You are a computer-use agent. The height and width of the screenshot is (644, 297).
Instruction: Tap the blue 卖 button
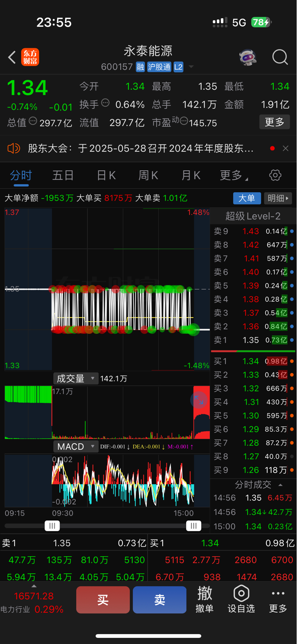(x=160, y=600)
